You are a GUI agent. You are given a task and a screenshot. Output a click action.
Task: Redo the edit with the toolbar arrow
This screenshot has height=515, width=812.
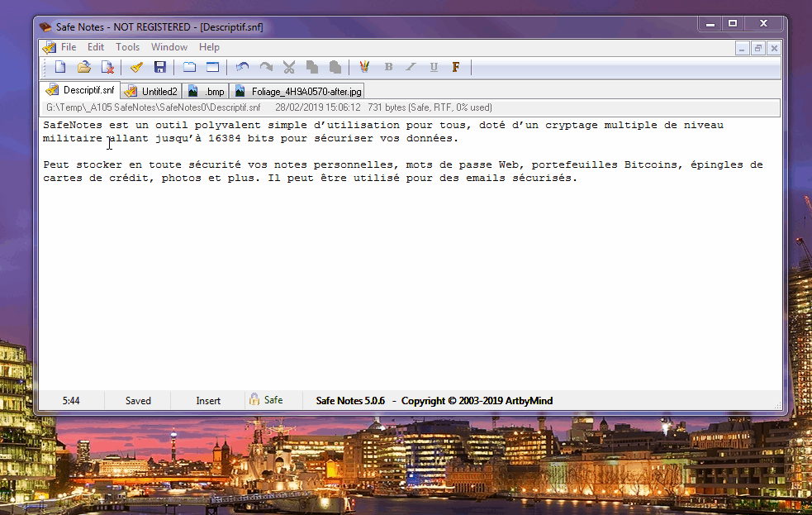[266, 67]
